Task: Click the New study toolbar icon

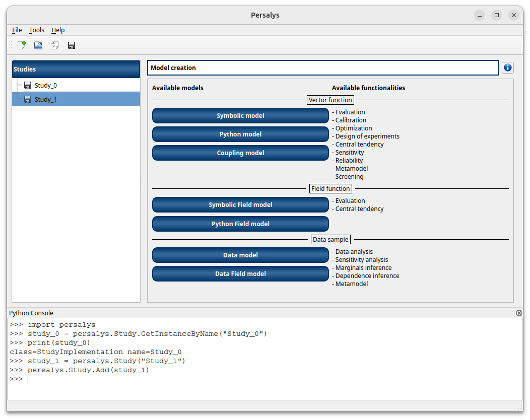Action: click(22, 45)
